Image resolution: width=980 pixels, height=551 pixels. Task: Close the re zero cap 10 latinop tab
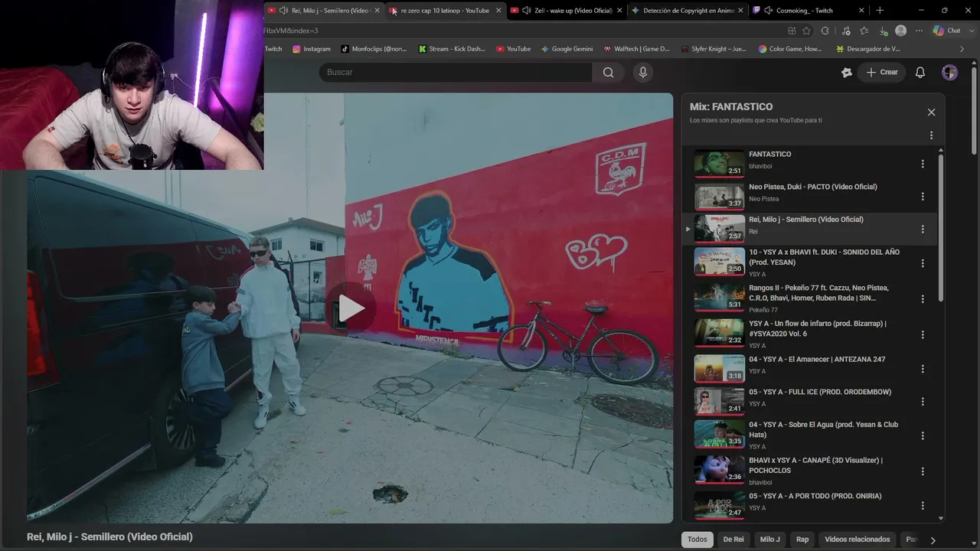[x=498, y=11]
